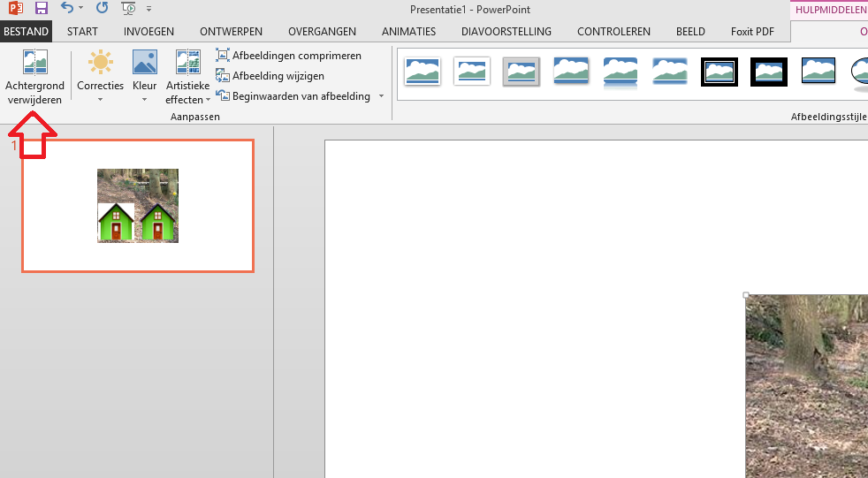Switch to the INVOEGEN tab
The image size is (868, 478).
[x=148, y=32]
